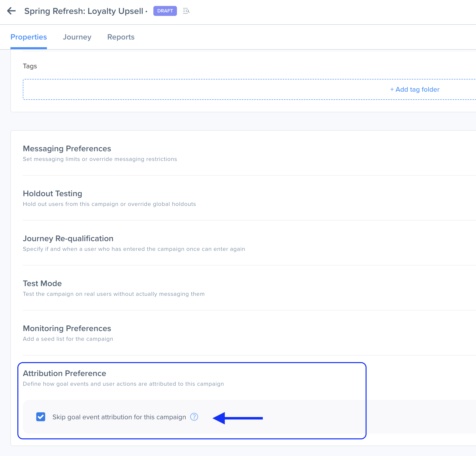The height and width of the screenshot is (456, 476).
Task: Click the DRAFT status badge
Action: (x=165, y=11)
